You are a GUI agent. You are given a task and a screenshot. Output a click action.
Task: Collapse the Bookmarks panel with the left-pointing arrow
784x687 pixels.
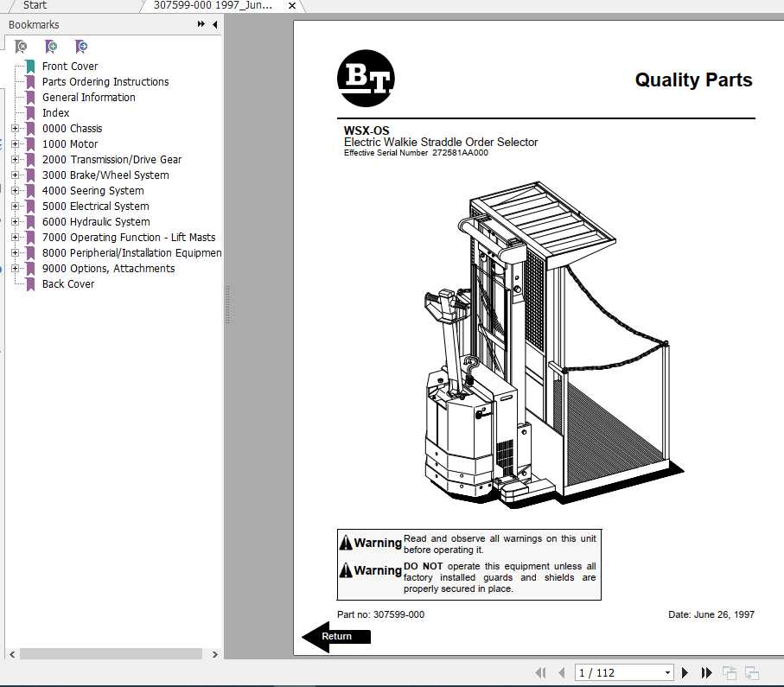[214, 25]
